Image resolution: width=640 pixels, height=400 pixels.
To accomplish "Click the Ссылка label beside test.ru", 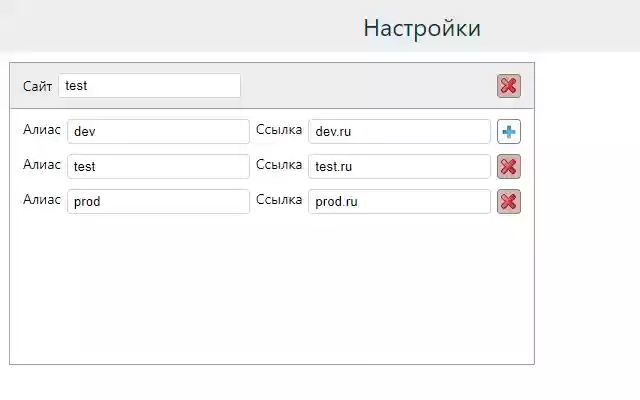I will [279, 164].
